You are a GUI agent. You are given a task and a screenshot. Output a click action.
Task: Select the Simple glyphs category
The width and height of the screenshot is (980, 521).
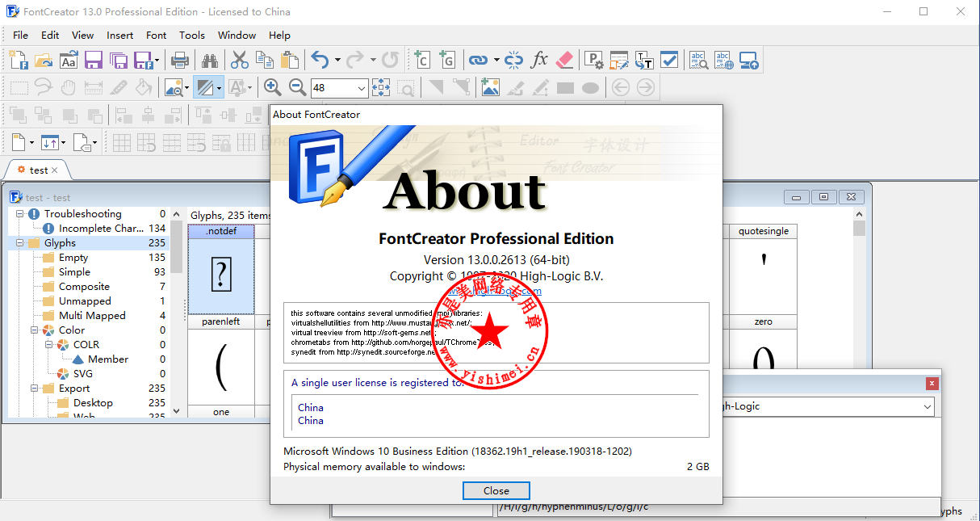tap(74, 272)
